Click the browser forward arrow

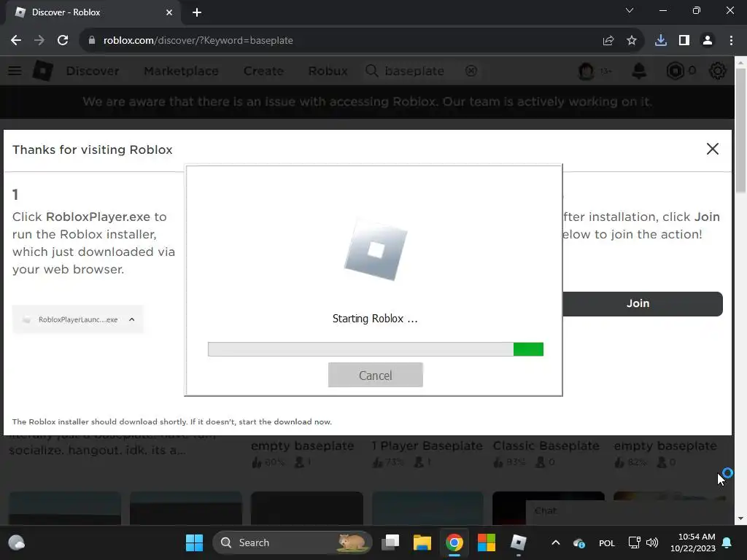[39, 41]
